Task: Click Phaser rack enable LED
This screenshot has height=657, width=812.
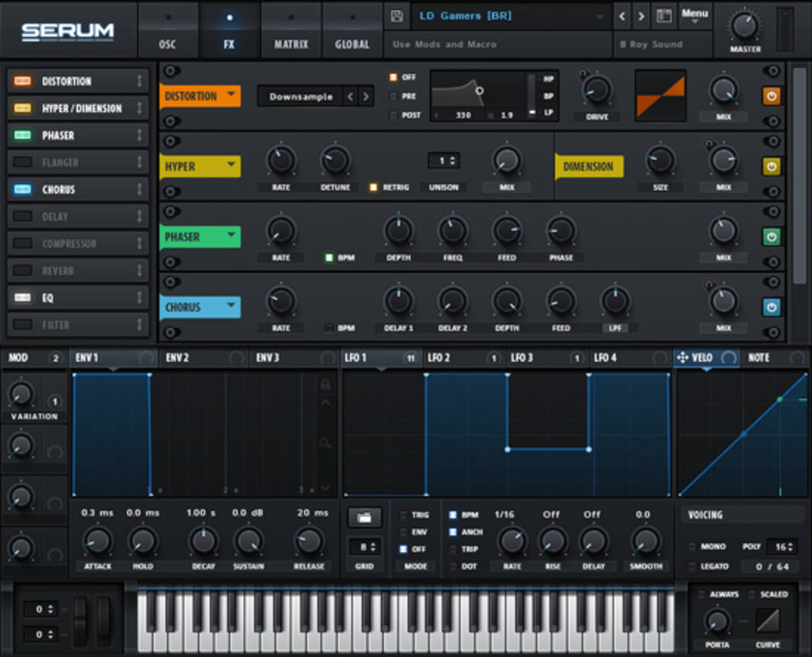Action: click(x=22, y=134)
